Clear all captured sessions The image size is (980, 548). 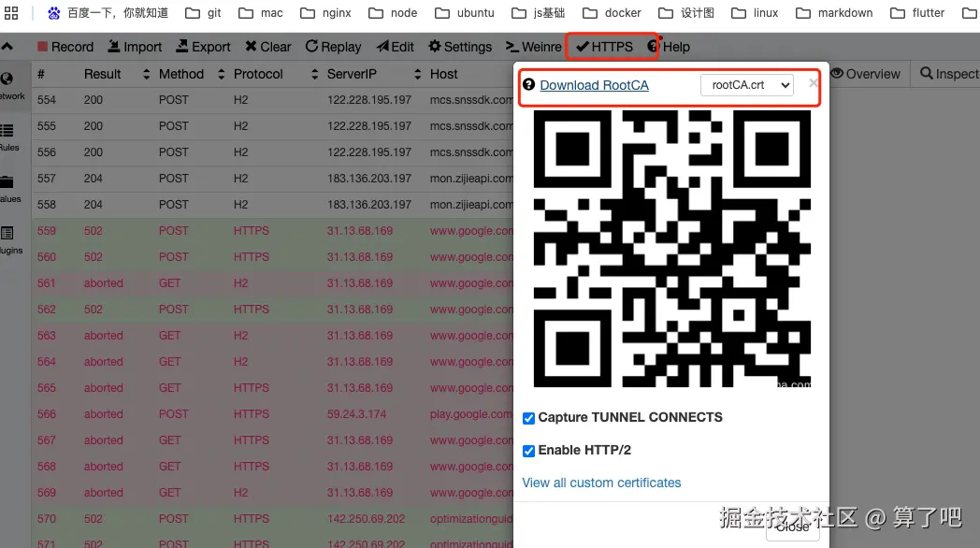[268, 47]
